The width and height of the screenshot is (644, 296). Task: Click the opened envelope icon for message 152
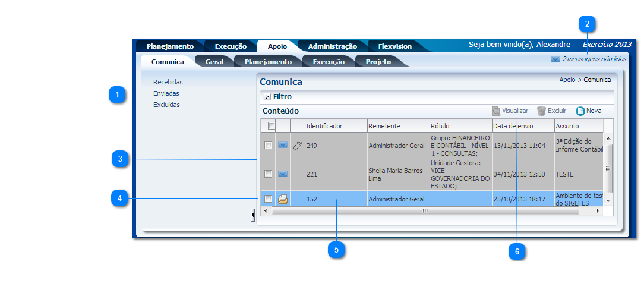click(283, 199)
